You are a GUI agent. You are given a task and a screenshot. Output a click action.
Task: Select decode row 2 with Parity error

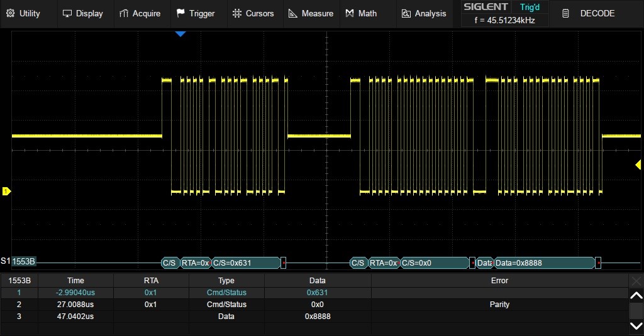314,305
